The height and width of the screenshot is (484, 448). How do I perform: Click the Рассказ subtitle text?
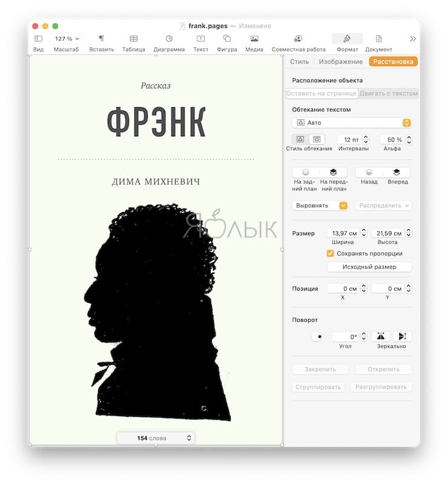click(156, 85)
